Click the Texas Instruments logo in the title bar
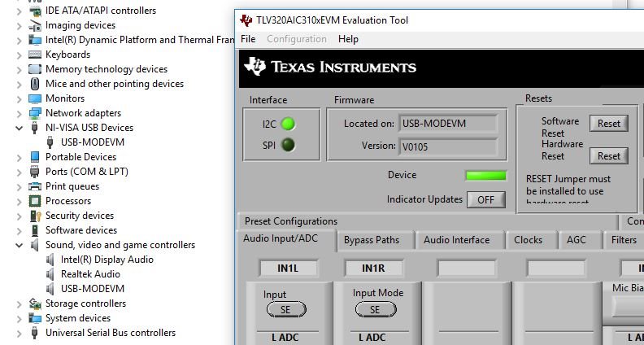This screenshot has height=345, width=644. 246,20
